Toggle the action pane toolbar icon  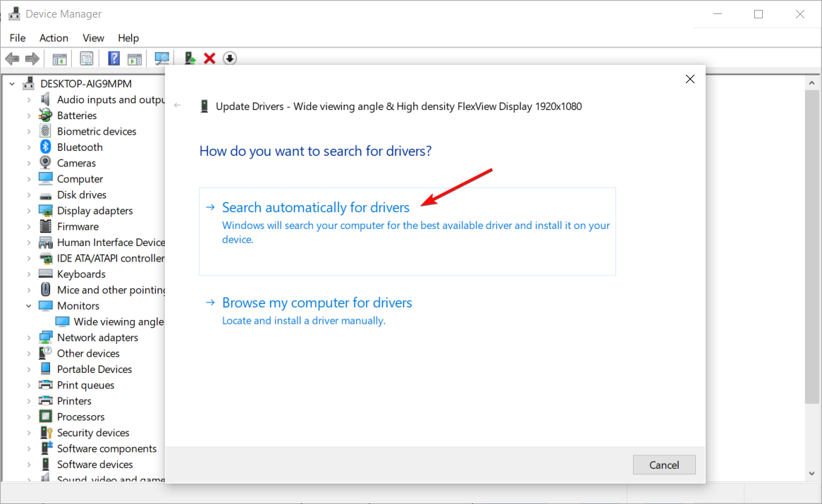(135, 59)
